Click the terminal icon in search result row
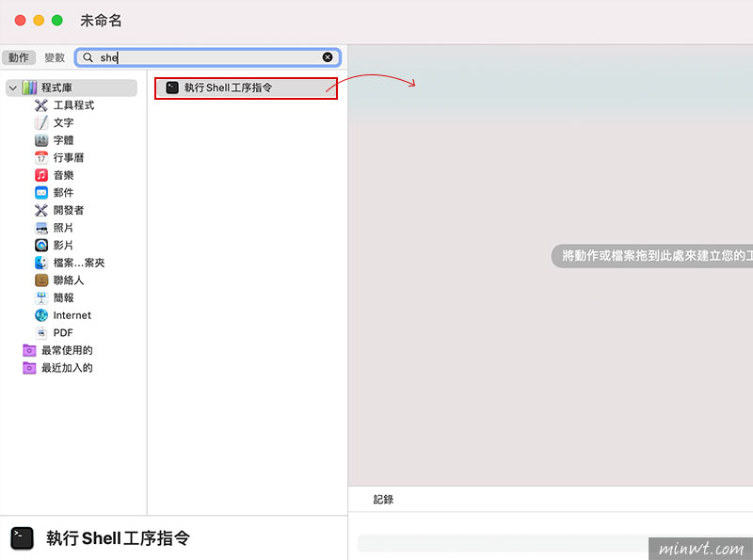This screenshot has width=753, height=560. 172,88
